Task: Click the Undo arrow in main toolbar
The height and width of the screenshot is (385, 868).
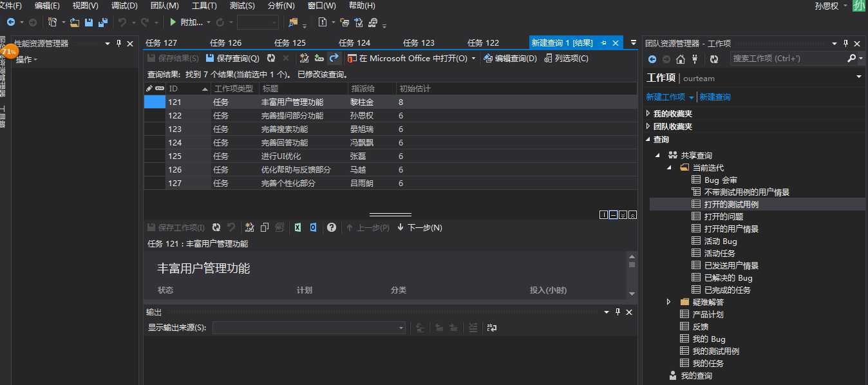Action: (122, 23)
